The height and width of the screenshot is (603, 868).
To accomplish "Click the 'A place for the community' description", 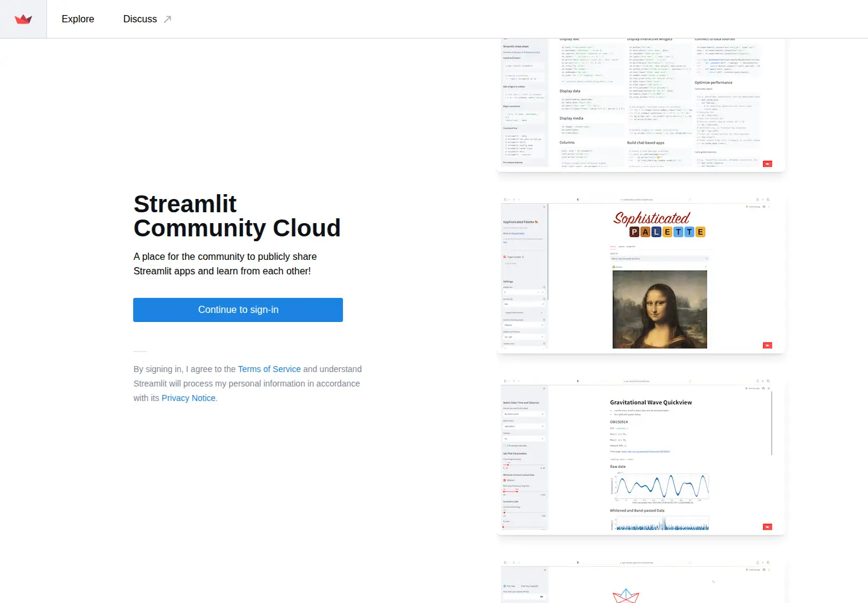I will pyautogui.click(x=225, y=264).
